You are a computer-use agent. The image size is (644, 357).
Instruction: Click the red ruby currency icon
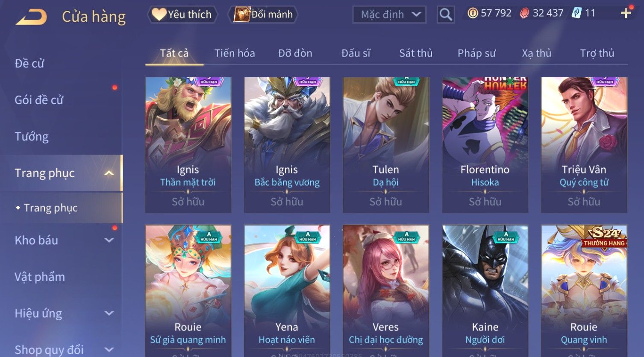[x=524, y=13]
